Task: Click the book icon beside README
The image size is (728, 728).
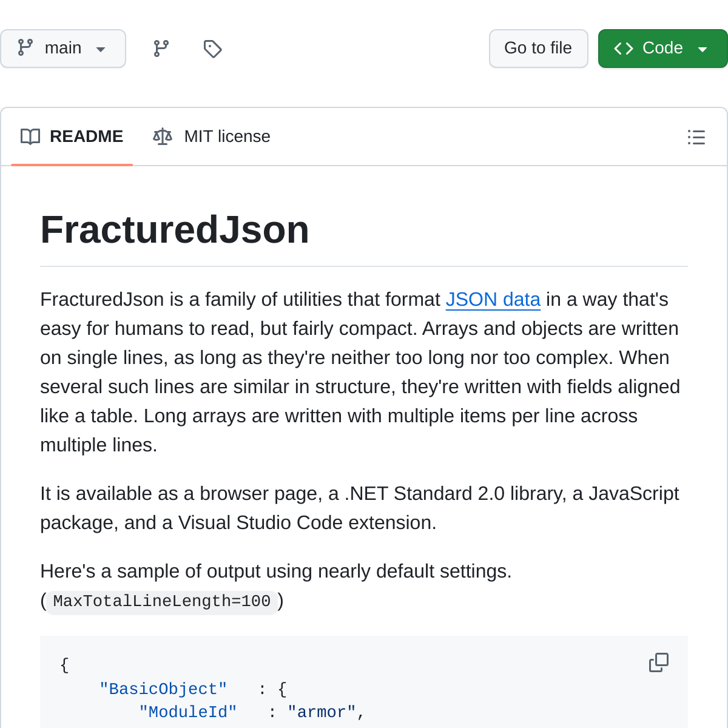Action: (x=30, y=136)
